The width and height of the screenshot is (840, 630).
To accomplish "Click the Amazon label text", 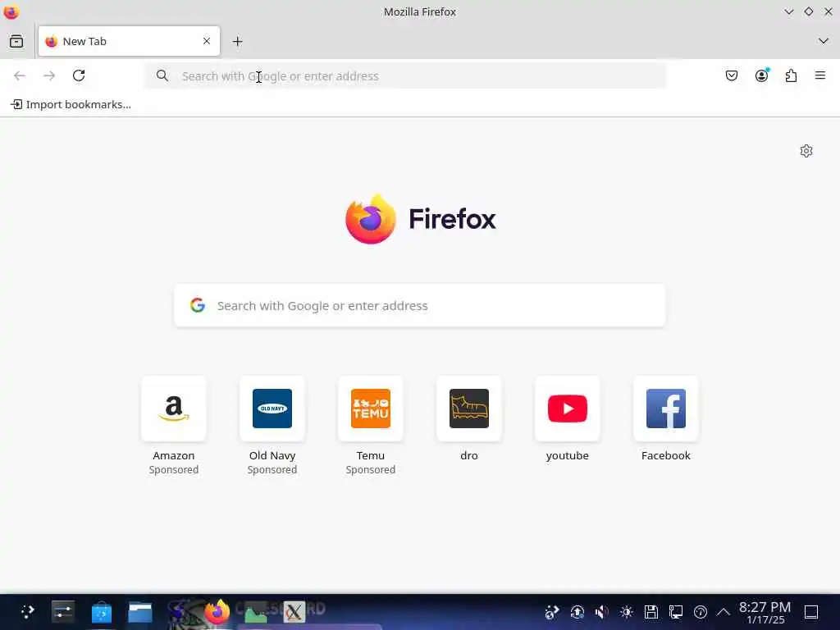I will click(x=174, y=455).
